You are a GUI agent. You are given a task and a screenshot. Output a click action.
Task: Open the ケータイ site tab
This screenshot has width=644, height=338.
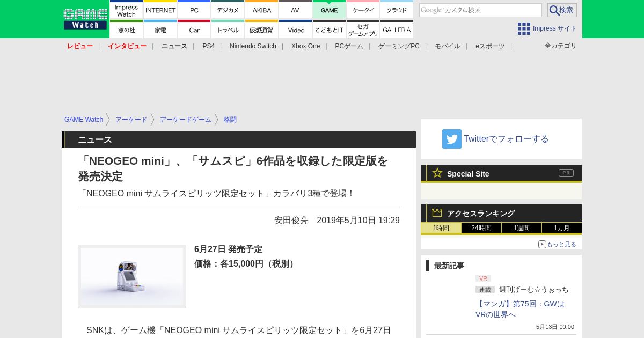click(x=363, y=10)
